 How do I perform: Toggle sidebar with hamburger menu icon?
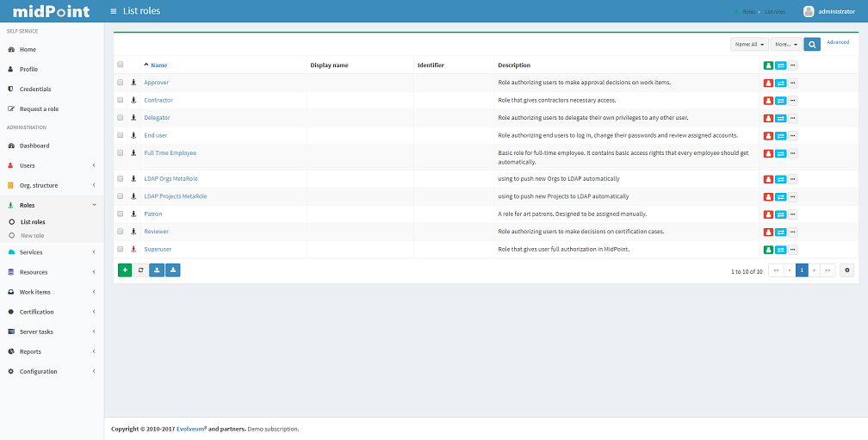click(x=114, y=11)
